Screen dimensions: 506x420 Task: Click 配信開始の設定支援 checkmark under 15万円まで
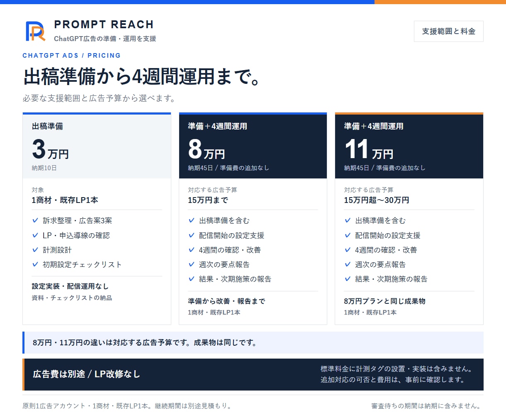(x=192, y=235)
